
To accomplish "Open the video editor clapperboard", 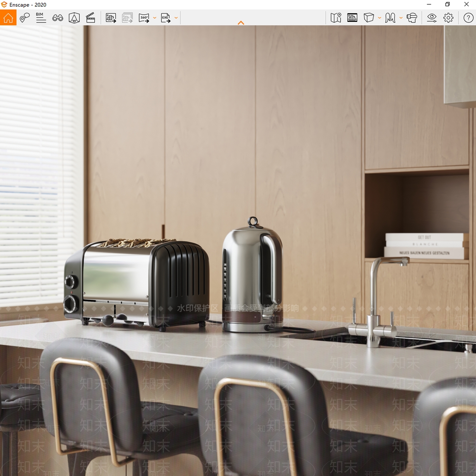I will click(90, 18).
